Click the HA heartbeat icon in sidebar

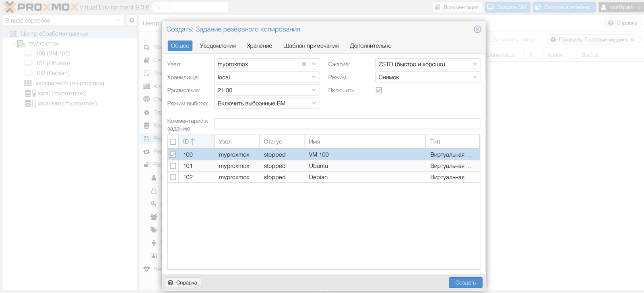point(147,269)
